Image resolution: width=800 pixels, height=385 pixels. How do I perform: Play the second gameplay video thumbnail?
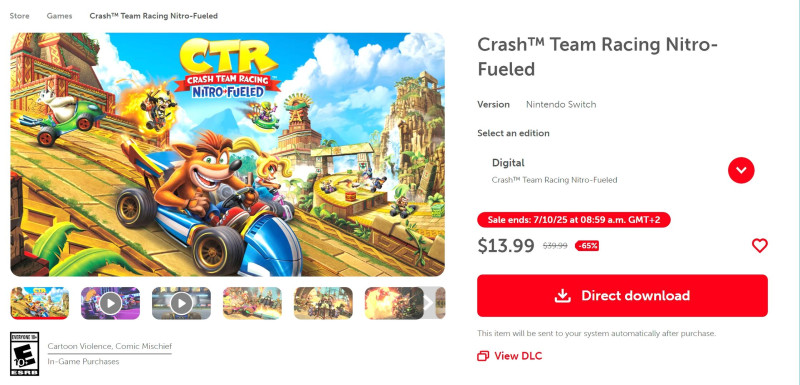coord(181,303)
